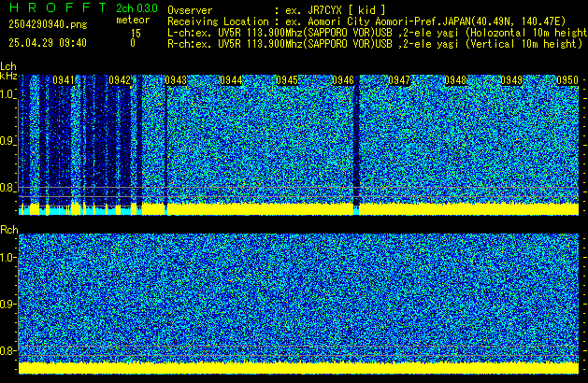This screenshot has width=588, height=383.
Task: Click the 0949 time marker
Action: 511,80
